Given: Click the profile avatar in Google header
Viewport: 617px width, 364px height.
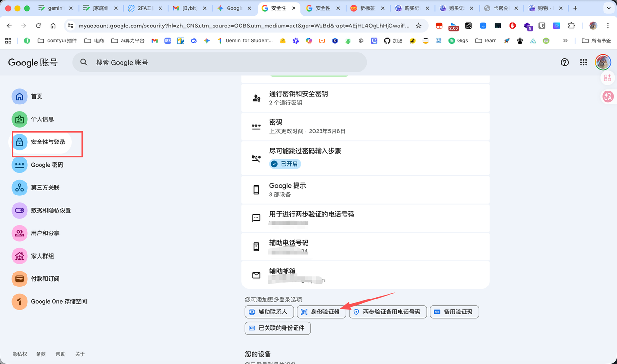Looking at the screenshot, I should (x=603, y=62).
